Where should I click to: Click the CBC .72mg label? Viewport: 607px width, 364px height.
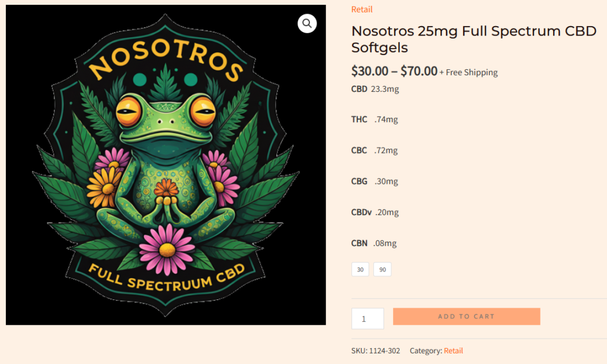click(x=375, y=151)
